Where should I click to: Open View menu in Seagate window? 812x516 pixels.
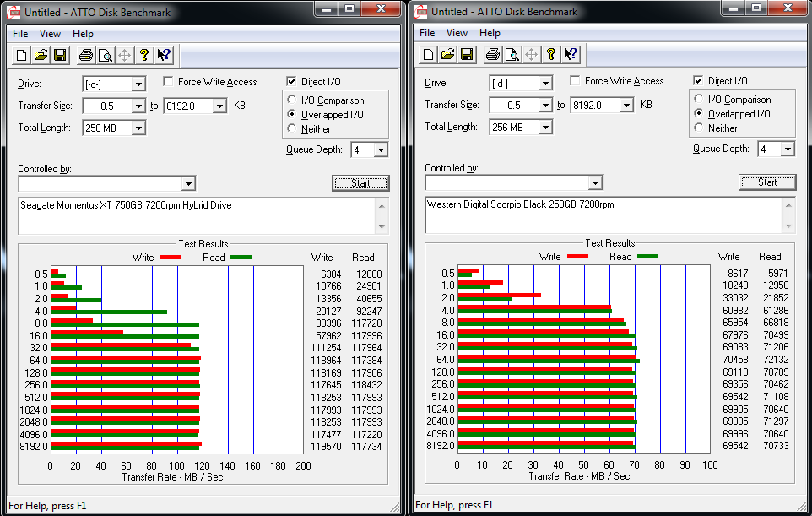pyautogui.click(x=50, y=34)
